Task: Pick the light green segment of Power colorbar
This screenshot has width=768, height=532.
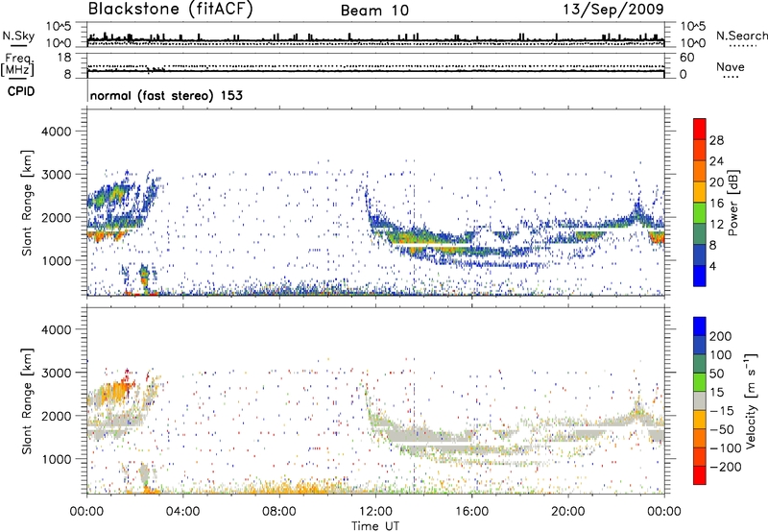Action: pos(700,213)
